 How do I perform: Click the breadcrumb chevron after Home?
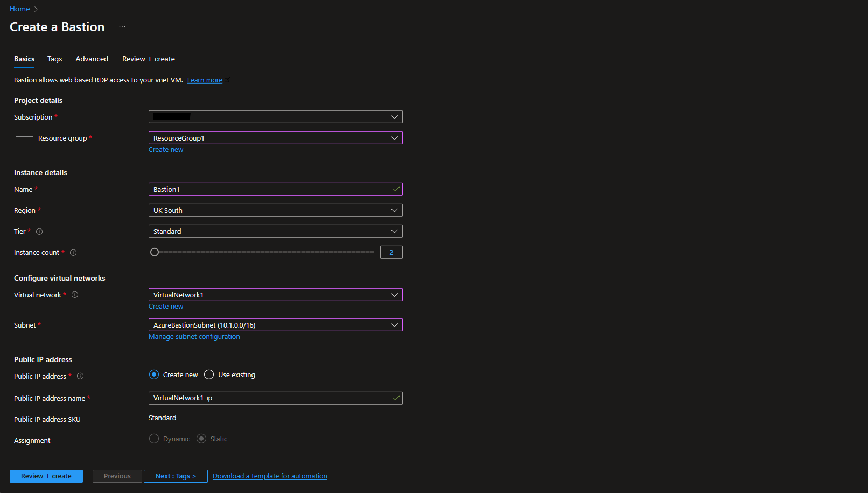36,9
